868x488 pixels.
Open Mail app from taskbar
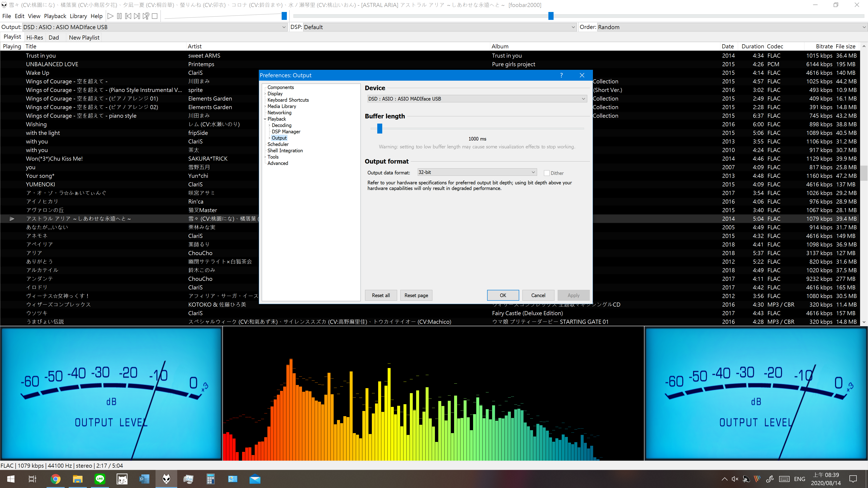pyautogui.click(x=255, y=479)
